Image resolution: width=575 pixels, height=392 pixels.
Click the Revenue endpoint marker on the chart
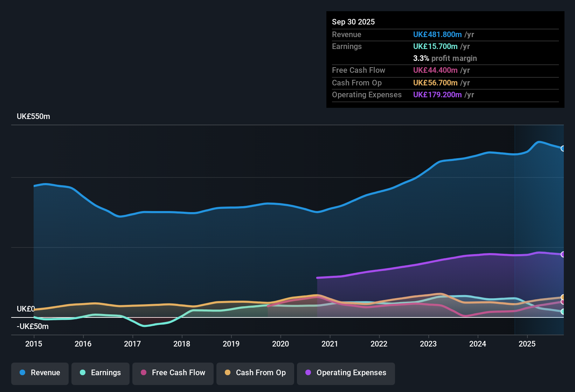563,149
